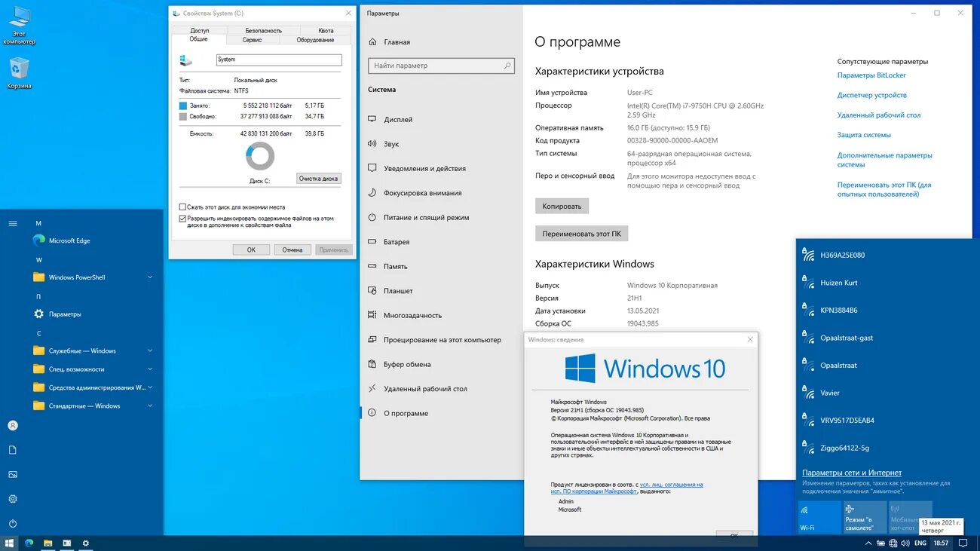Перейти к разделу Память
The width and height of the screenshot is (980, 551).
tap(395, 266)
